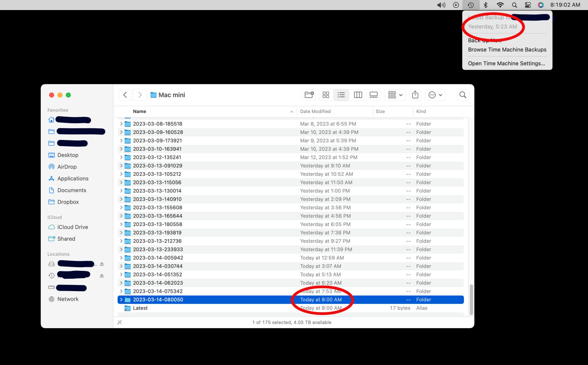Viewport: 588px width, 365px height.
Task: Expand the 2023-03-14-080050 folder
Action: click(x=121, y=300)
